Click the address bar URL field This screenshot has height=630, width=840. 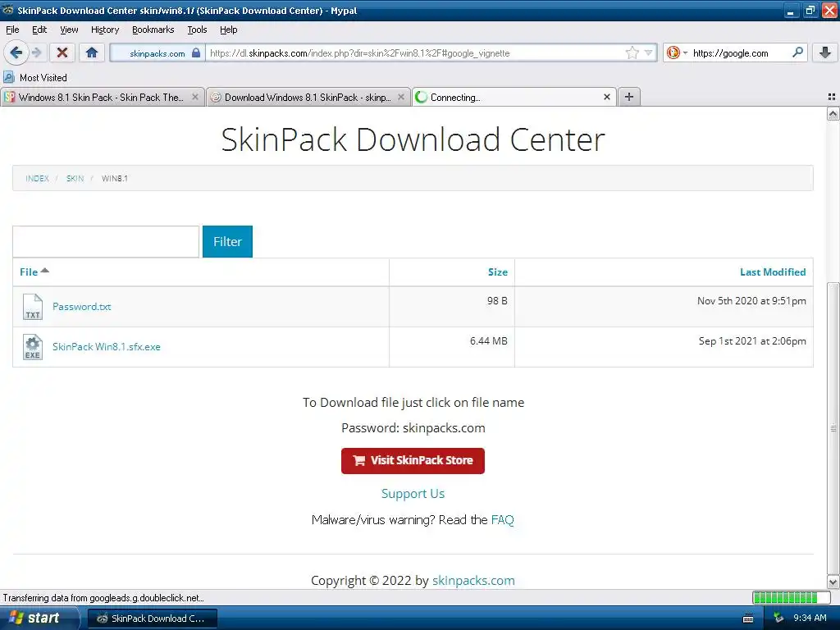click(415, 52)
